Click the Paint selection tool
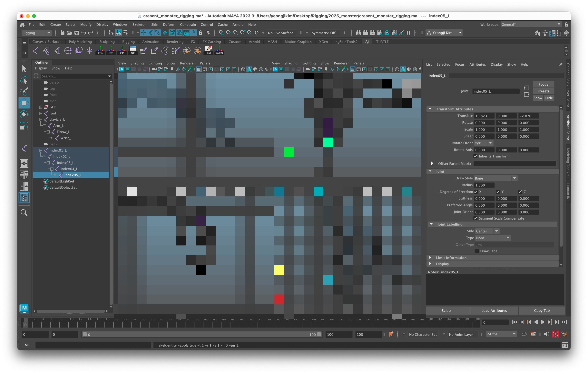This screenshot has height=373, width=588. (24, 91)
